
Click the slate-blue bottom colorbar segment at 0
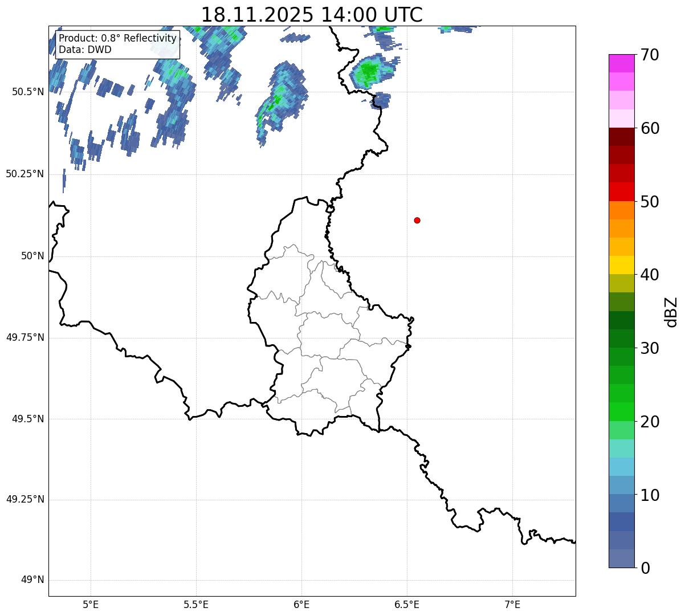621,558
